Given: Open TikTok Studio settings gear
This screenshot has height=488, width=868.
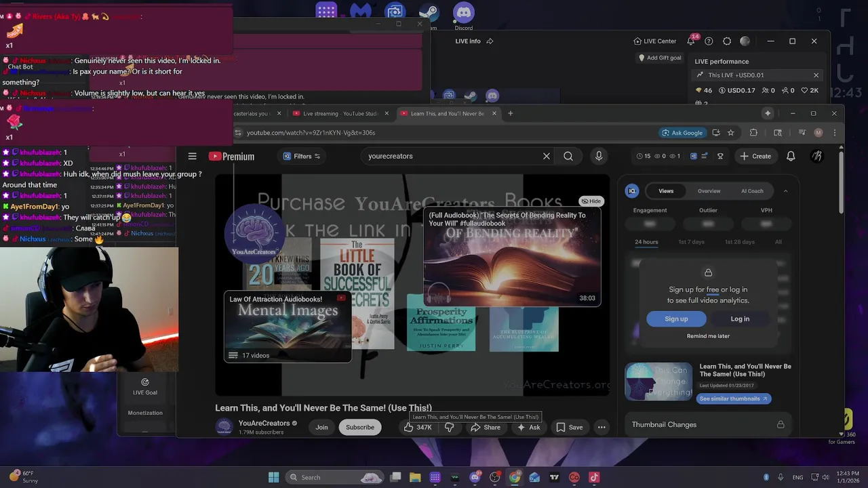Looking at the screenshot, I should tap(727, 41).
